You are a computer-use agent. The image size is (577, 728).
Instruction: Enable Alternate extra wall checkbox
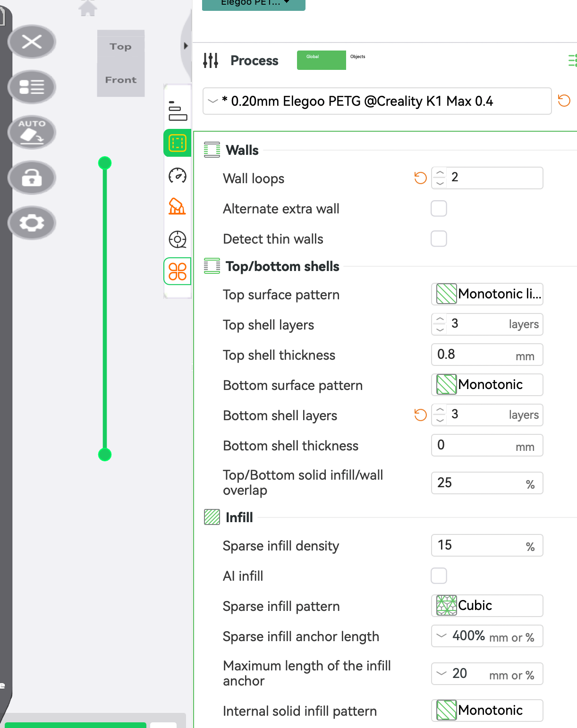tap(439, 208)
